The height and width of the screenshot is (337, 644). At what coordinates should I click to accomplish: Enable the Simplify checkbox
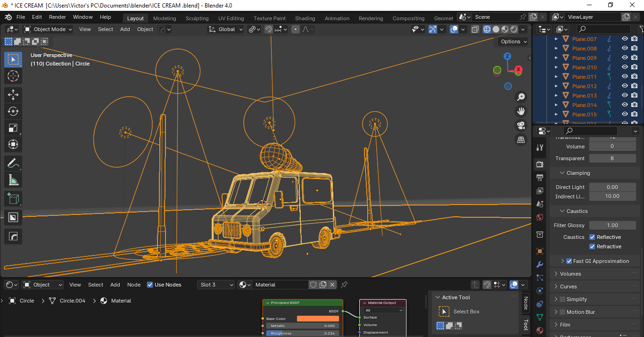(562, 299)
